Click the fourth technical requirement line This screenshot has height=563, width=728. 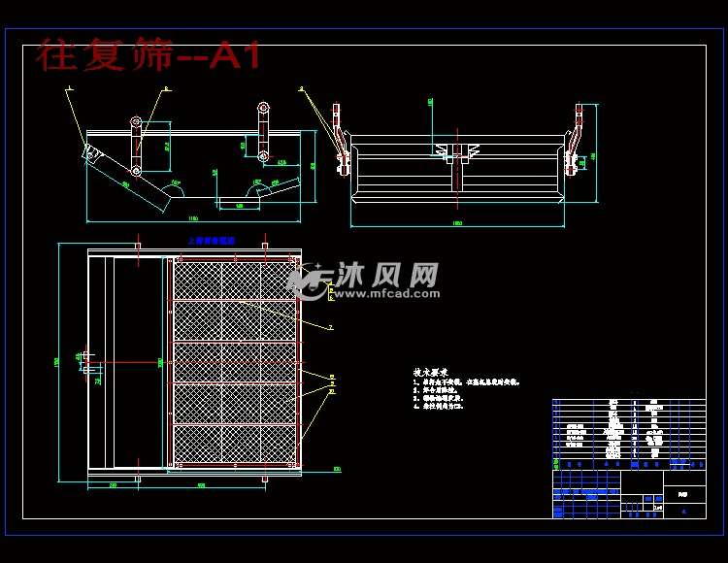coord(439,406)
